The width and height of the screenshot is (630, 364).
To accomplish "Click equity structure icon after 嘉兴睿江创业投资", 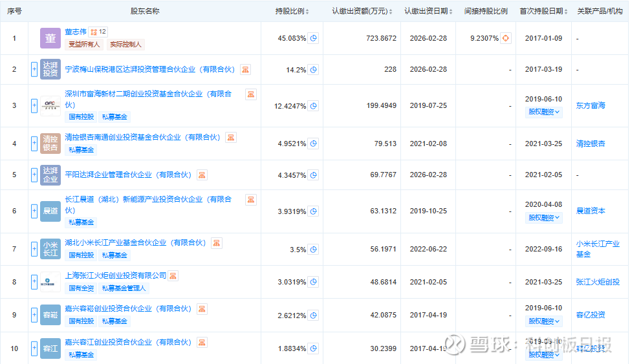I will (x=202, y=342).
